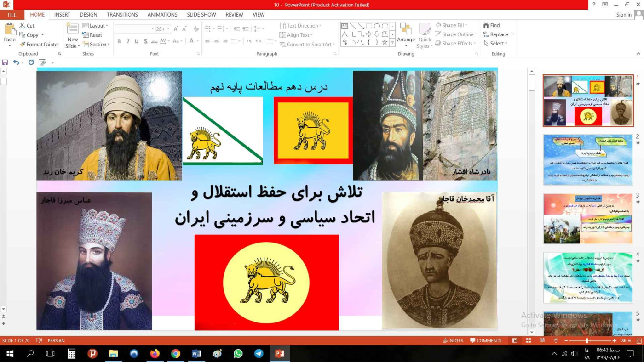
Task: Collapse the ribbon with the chevron arrow
Action: coord(638,54)
